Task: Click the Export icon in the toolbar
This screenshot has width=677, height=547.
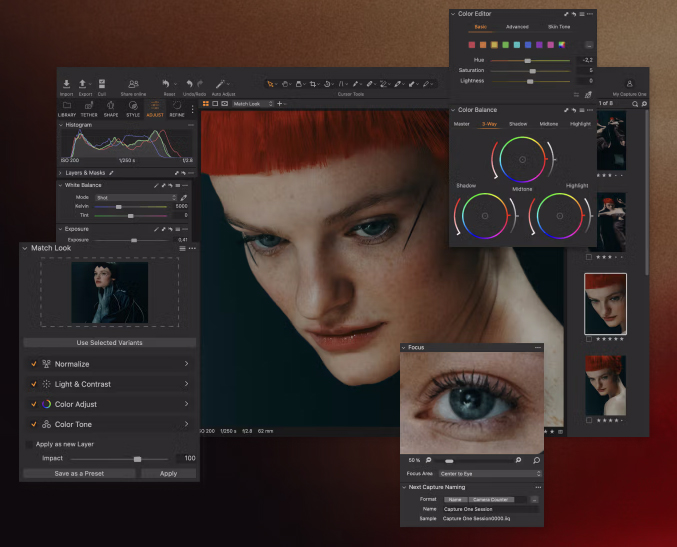Action: 83,85
